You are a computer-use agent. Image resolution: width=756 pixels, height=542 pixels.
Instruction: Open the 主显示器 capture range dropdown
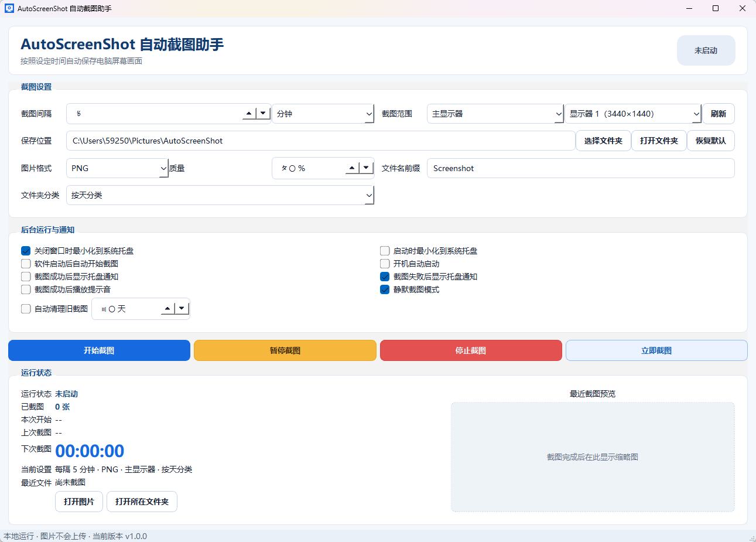click(495, 114)
